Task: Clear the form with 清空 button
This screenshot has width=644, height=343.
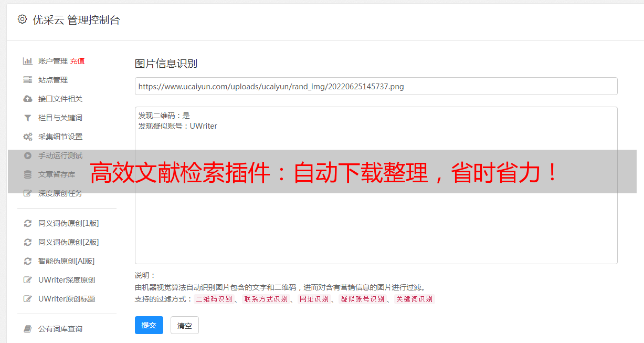Action: click(x=185, y=325)
